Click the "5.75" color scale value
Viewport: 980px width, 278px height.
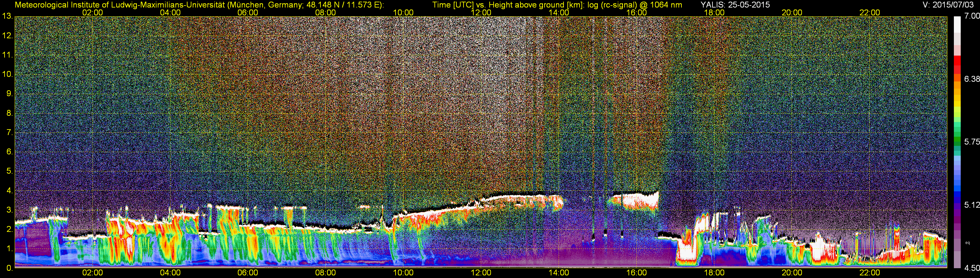coord(972,142)
